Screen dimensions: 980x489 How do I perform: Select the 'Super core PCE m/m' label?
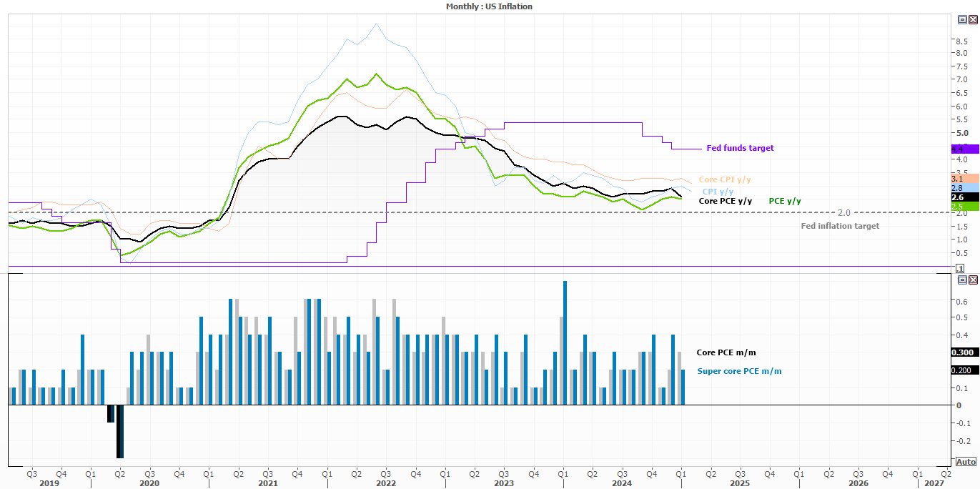[x=739, y=371]
